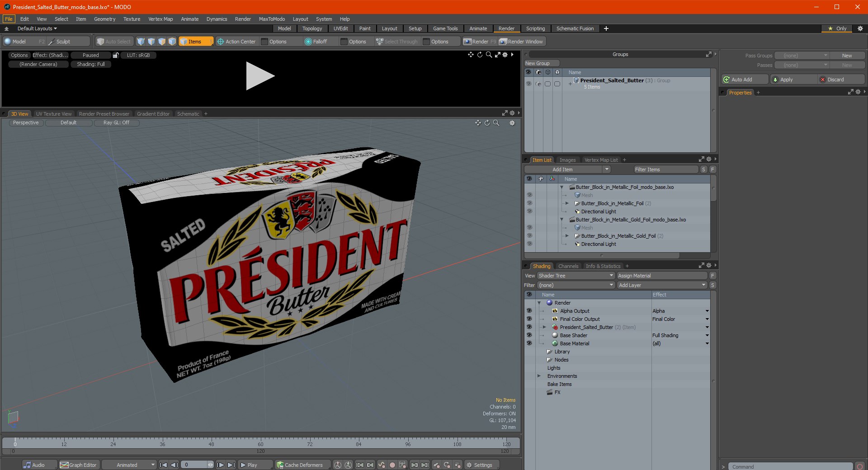Toggle visibility of Base Shader
868x470 pixels.
click(x=529, y=335)
